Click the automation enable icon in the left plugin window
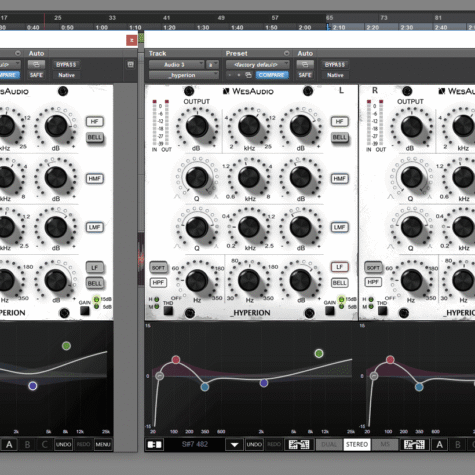The width and height of the screenshot is (475, 475). [36, 64]
